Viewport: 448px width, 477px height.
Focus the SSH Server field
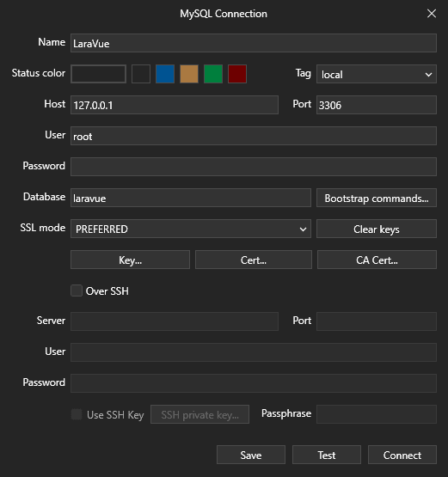pos(175,321)
